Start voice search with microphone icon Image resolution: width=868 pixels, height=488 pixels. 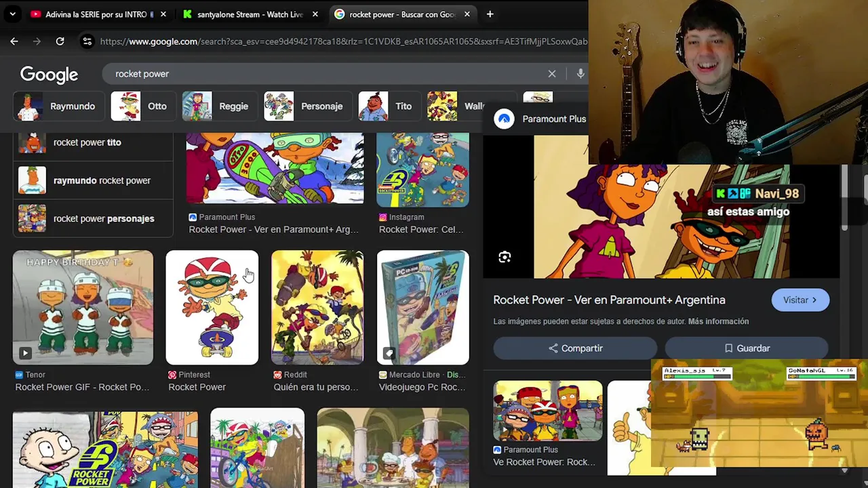pyautogui.click(x=580, y=74)
